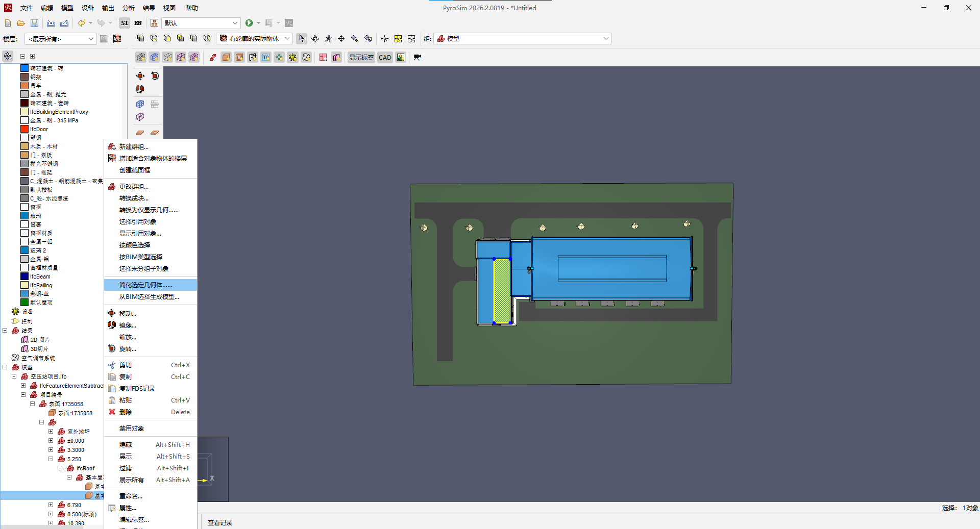Viewport: 980px width, 529px height.
Task: Expand the 室外地坪 tree node
Action: tap(51, 432)
